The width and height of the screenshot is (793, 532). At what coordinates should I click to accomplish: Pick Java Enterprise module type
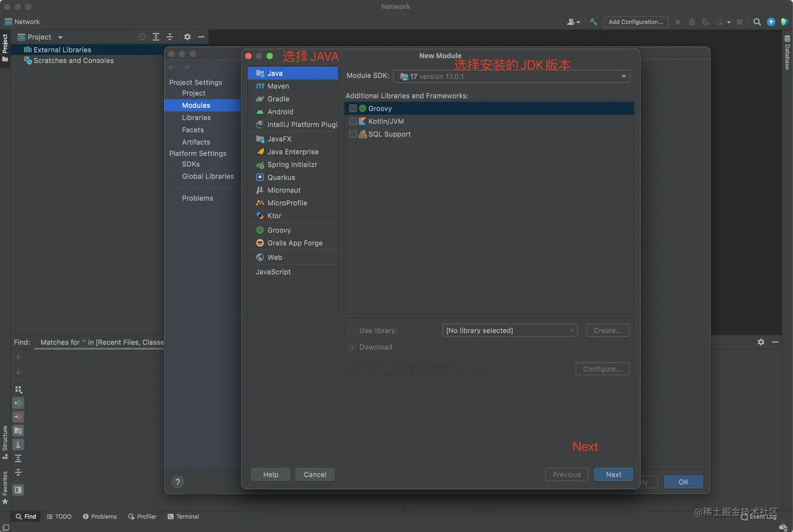(x=293, y=152)
